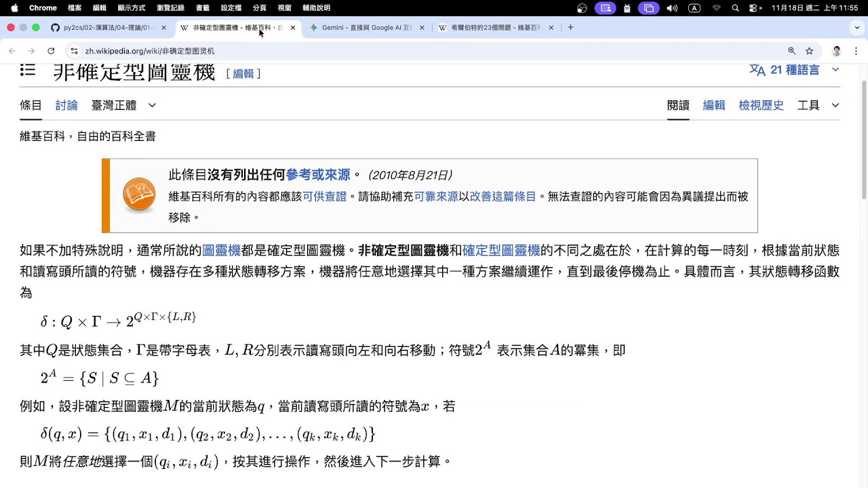Viewport: 868px width, 488px height.
Task: Open the Apple menu
Action: click(14, 8)
